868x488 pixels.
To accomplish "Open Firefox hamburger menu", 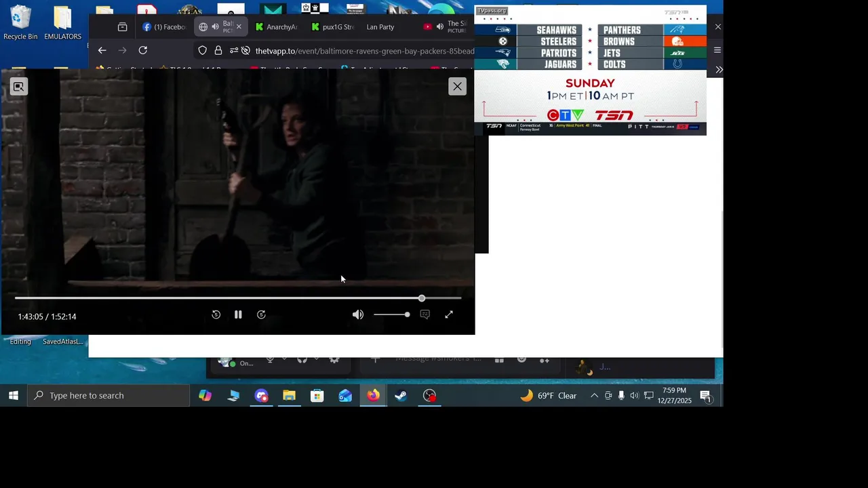I will [x=717, y=50].
